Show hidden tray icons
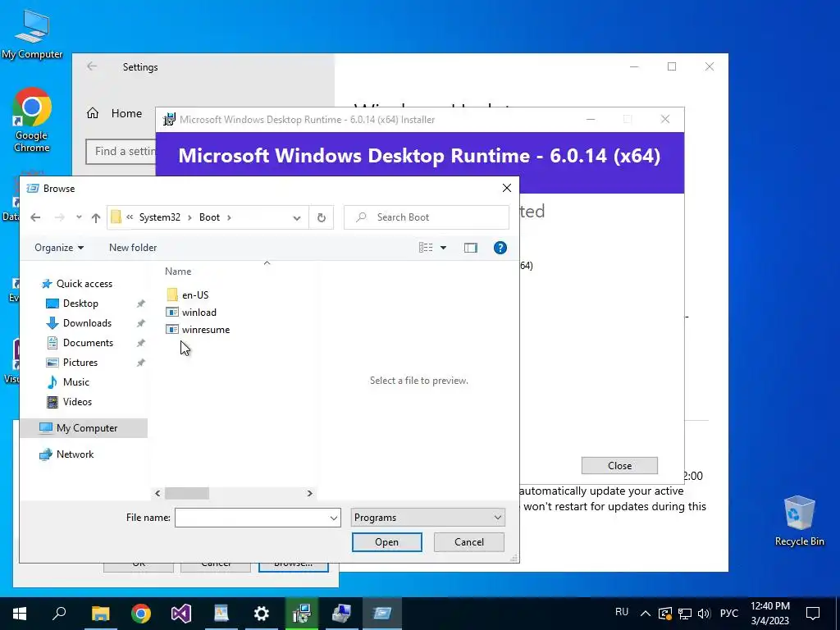 [645, 614]
